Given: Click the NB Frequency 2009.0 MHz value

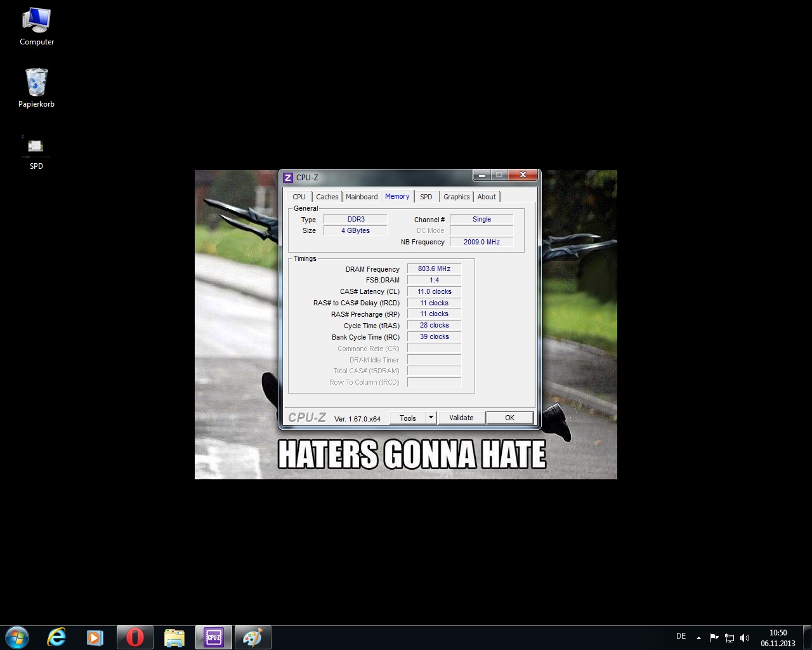Looking at the screenshot, I should pyautogui.click(x=481, y=242).
